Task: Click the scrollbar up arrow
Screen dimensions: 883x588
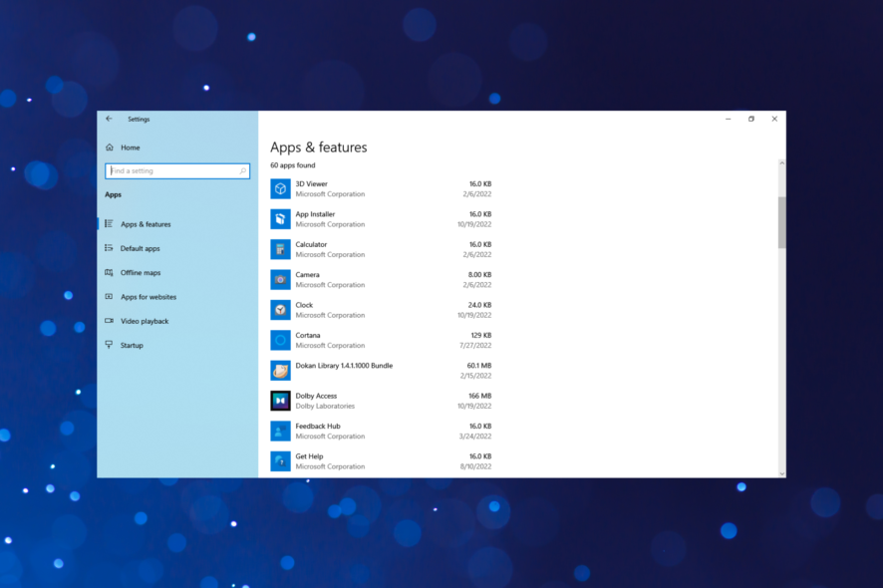Action: tap(782, 162)
